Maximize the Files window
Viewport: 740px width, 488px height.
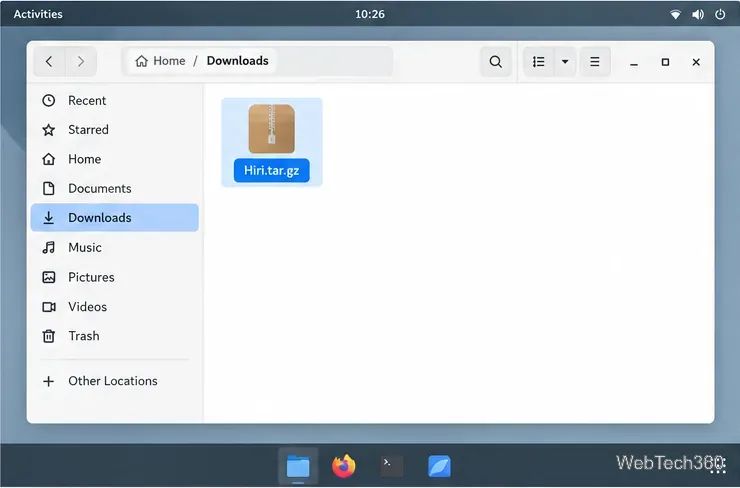coord(665,62)
